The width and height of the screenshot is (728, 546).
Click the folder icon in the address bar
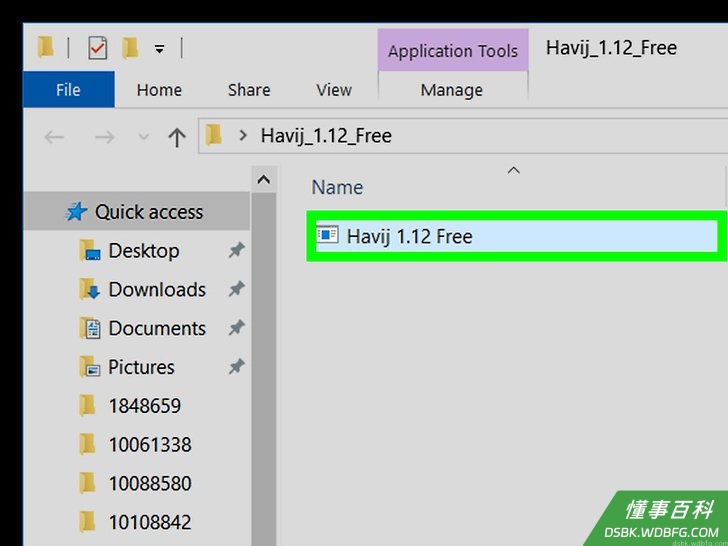pyautogui.click(x=214, y=135)
